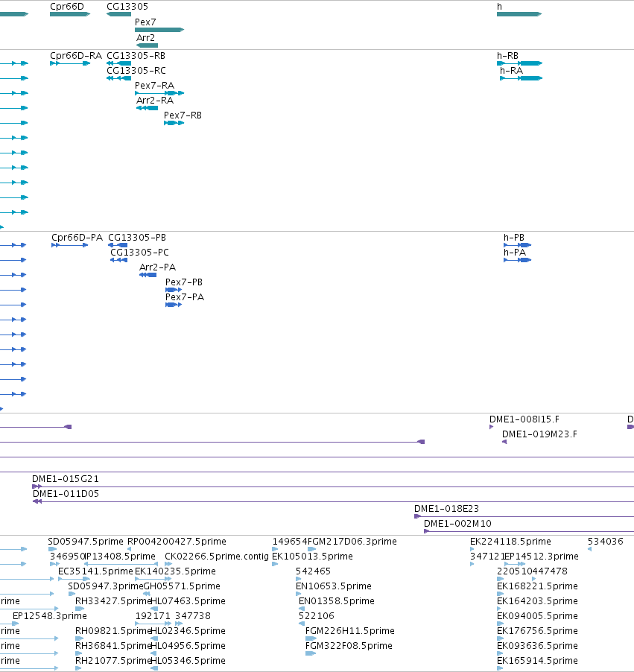Click EST FGM226H11.5prime
Screen dimensions: 634x672
pos(311,638)
